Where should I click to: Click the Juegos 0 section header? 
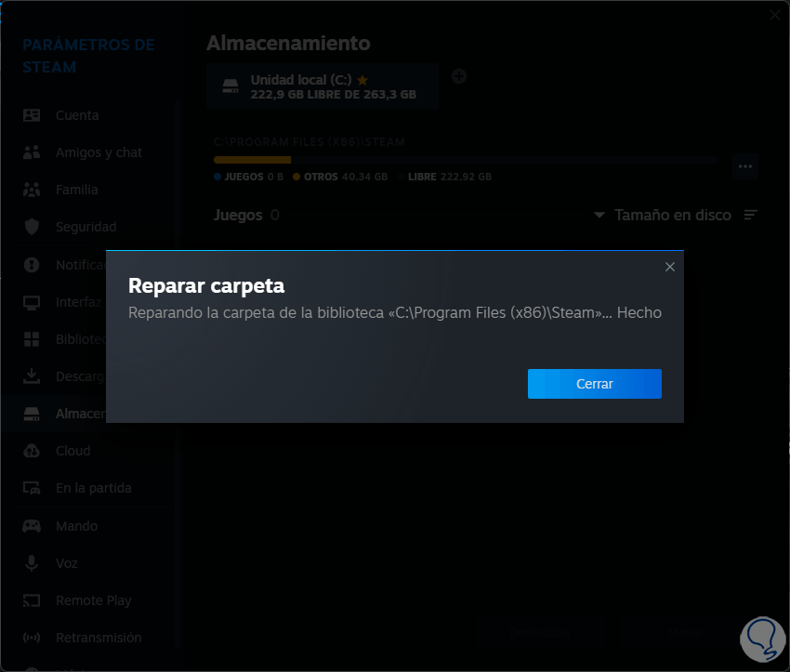click(246, 215)
